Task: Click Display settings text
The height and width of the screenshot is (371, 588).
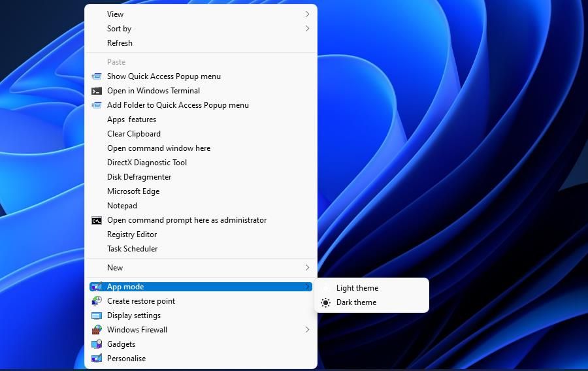Action: pyautogui.click(x=134, y=315)
